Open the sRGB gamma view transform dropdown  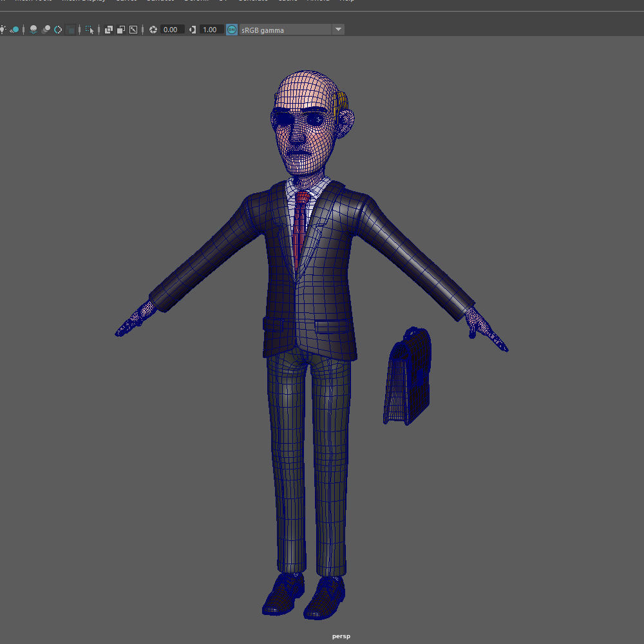click(x=292, y=30)
